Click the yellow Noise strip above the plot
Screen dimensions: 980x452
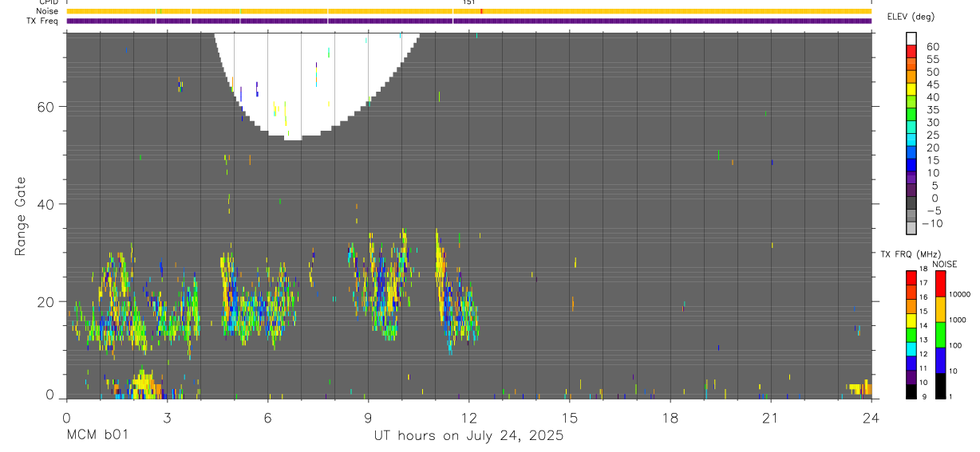coord(468,11)
